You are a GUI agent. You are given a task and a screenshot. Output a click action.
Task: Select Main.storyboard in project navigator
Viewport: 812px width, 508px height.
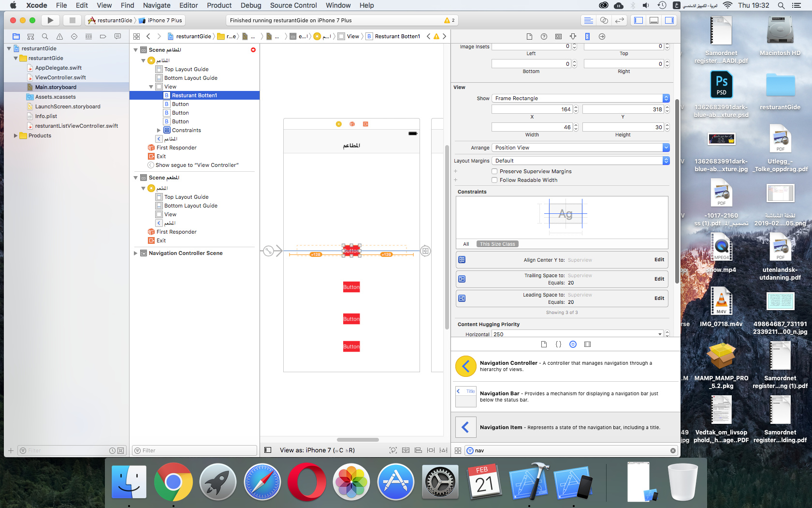pyautogui.click(x=56, y=87)
